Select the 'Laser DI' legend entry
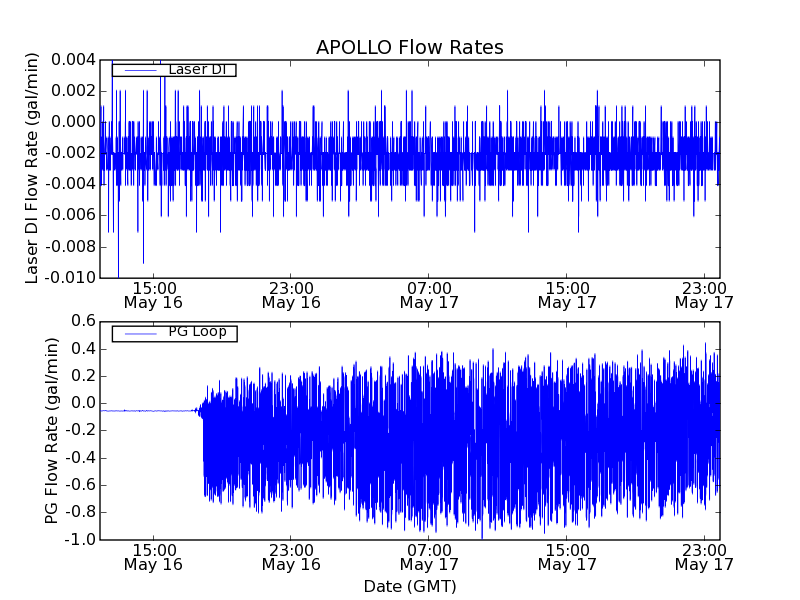The height and width of the screenshot is (600, 800). (196, 70)
